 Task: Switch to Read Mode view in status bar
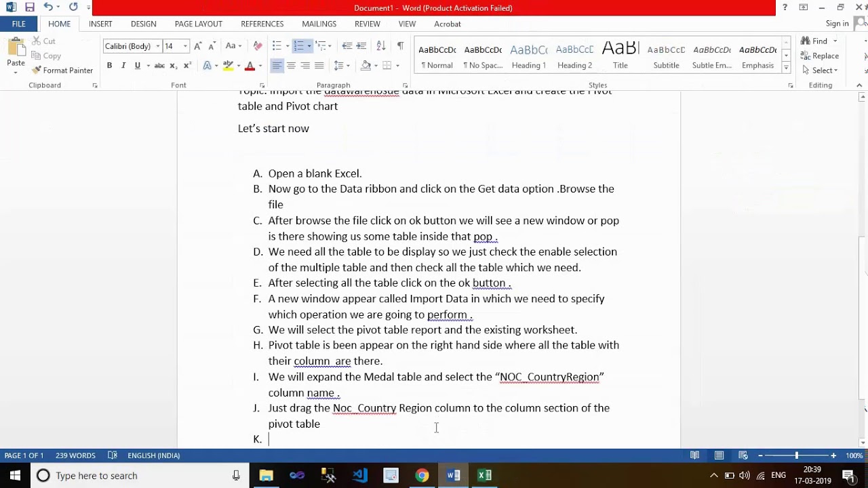pos(695,455)
